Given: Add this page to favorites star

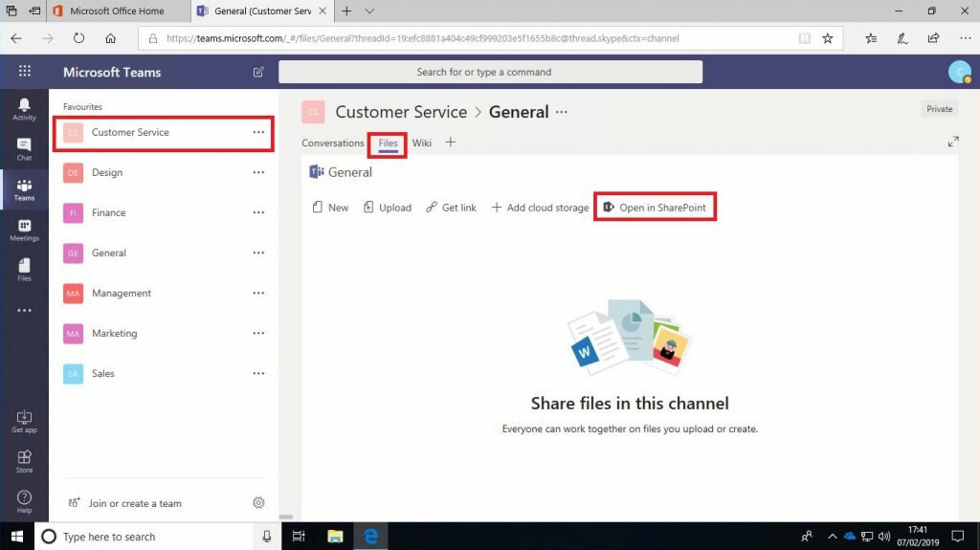Looking at the screenshot, I should point(828,38).
